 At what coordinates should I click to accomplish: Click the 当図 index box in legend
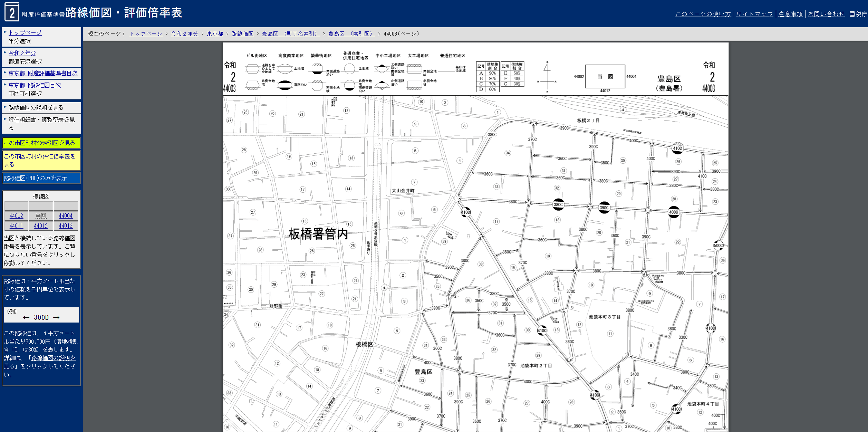coord(605,76)
